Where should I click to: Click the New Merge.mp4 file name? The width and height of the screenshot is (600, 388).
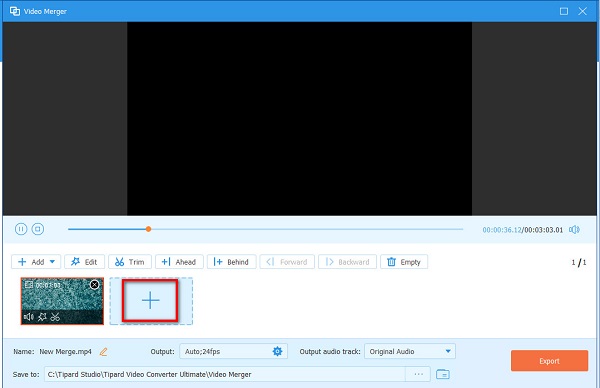[65, 352]
